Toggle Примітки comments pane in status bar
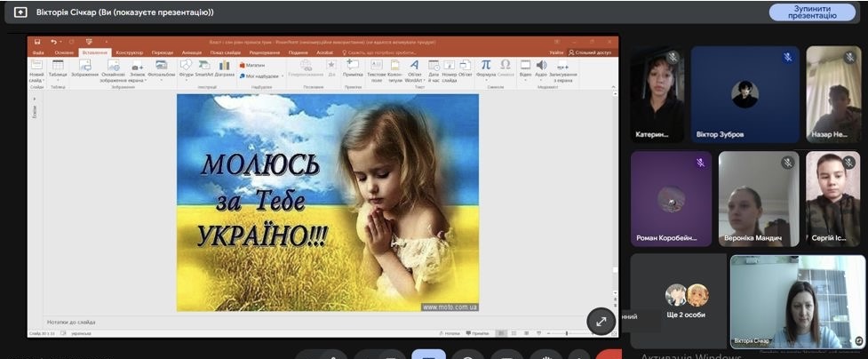 coord(477,333)
